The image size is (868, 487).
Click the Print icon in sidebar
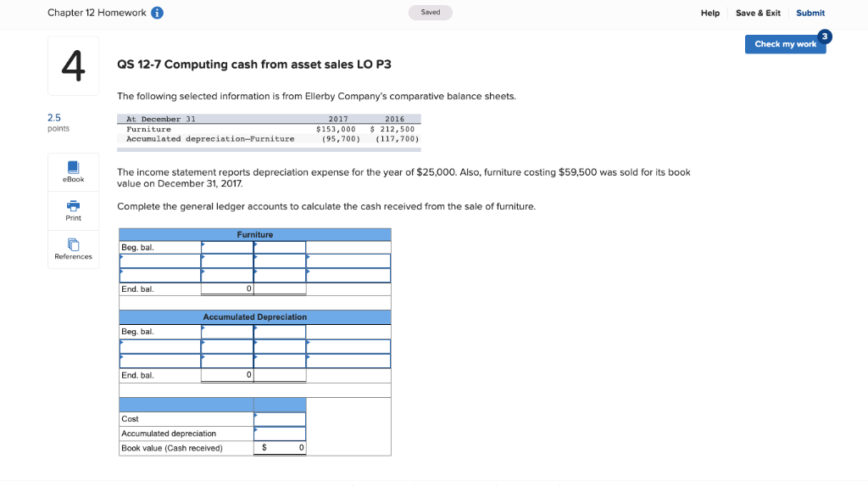(73, 211)
